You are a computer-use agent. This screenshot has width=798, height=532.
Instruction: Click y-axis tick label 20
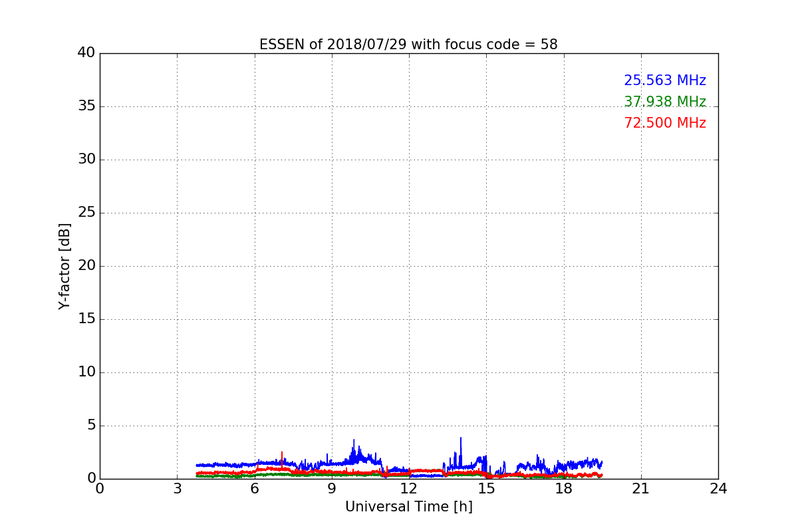point(86,266)
